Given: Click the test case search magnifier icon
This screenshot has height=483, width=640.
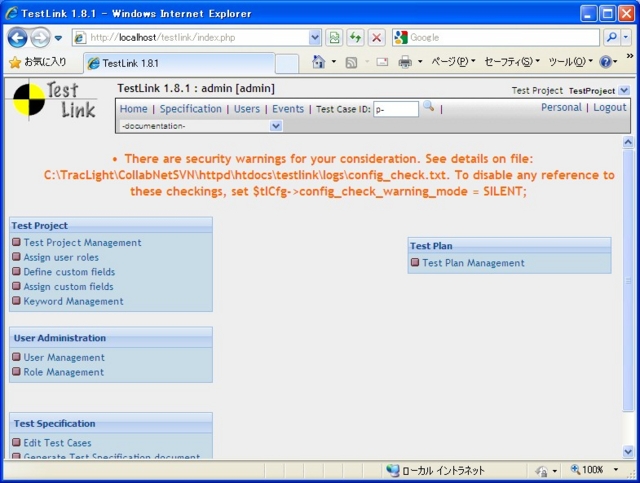Looking at the screenshot, I should 429,107.
